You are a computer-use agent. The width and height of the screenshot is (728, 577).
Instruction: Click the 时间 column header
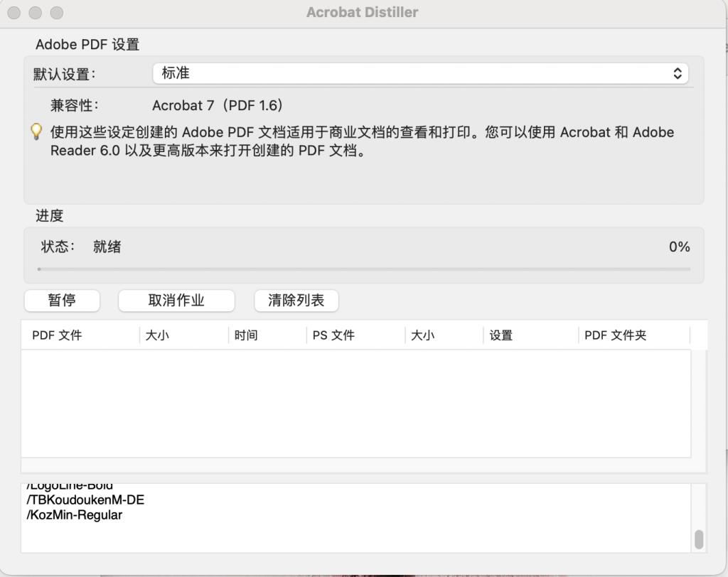(245, 335)
